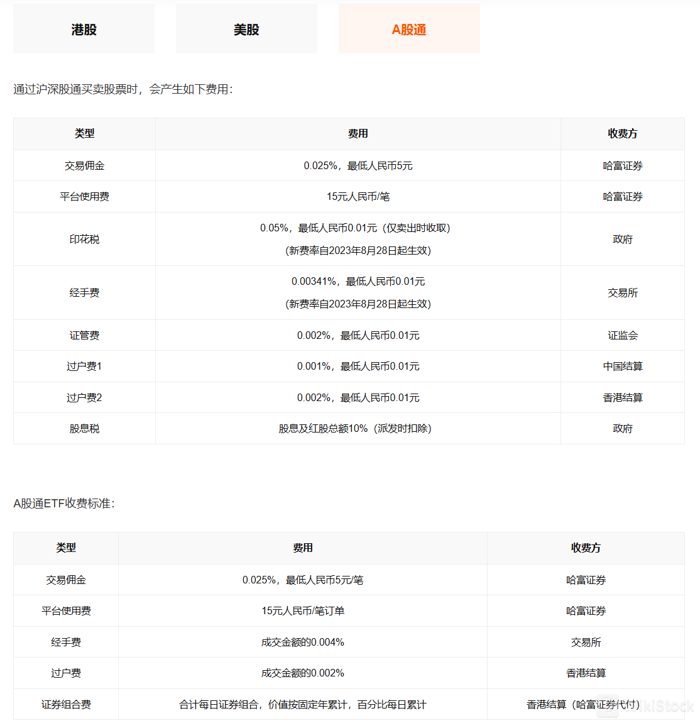This screenshot has height=728, width=700.
Task: Click the 收费方 column header in the first table
Action: click(622, 134)
